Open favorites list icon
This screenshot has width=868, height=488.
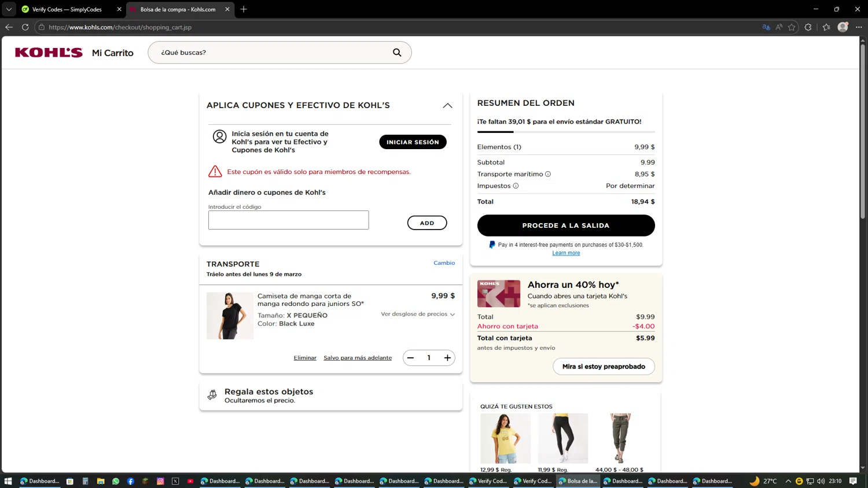[826, 27]
